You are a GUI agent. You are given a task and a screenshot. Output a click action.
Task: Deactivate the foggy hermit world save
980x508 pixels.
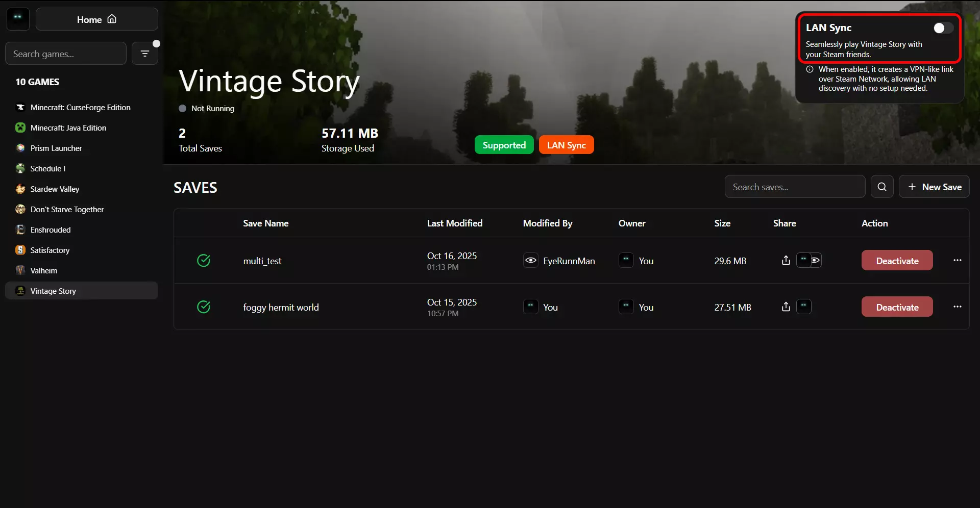click(897, 307)
